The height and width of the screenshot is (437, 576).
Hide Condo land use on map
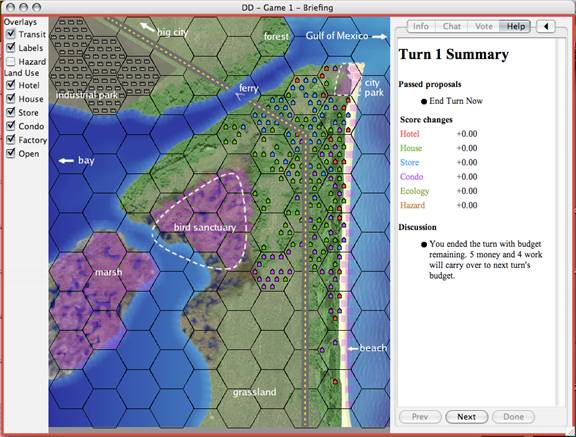pos(11,126)
